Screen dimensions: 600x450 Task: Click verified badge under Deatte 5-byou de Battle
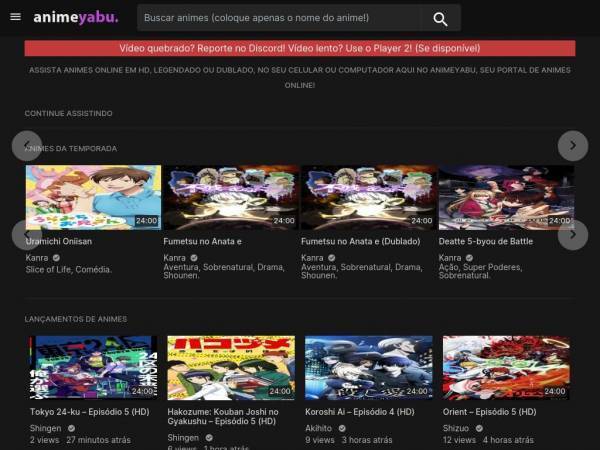coord(470,258)
